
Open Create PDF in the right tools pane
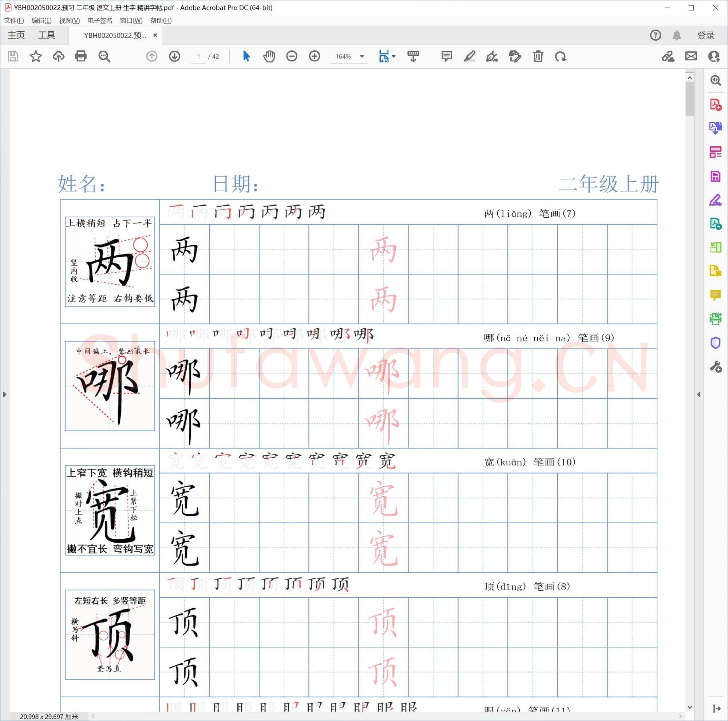[x=715, y=104]
